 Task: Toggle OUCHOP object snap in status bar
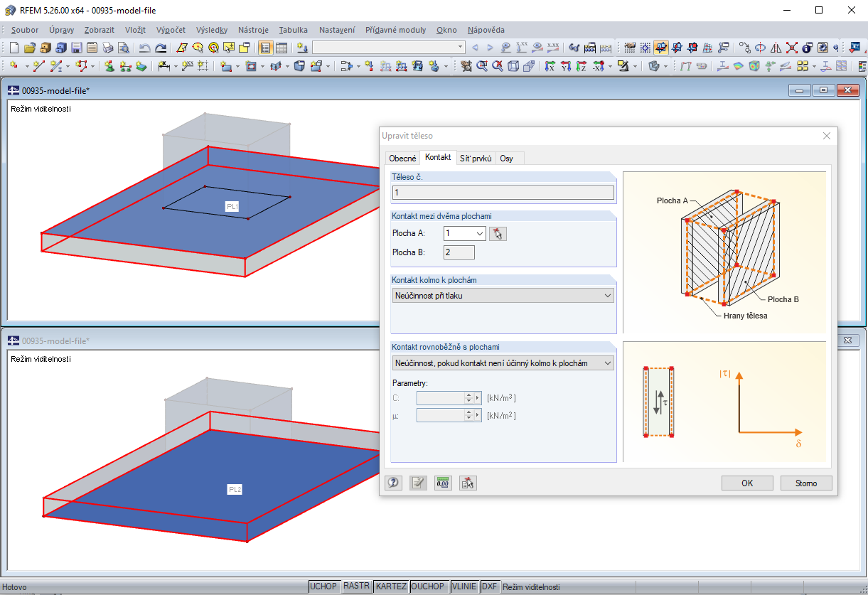pyautogui.click(x=429, y=587)
